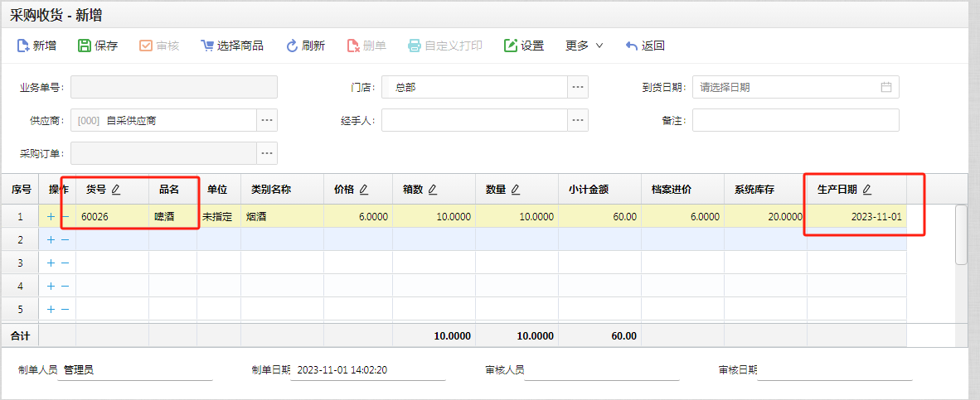Click the 生产日期 column edit pencil
Image resolution: width=980 pixels, height=400 pixels.
click(867, 190)
